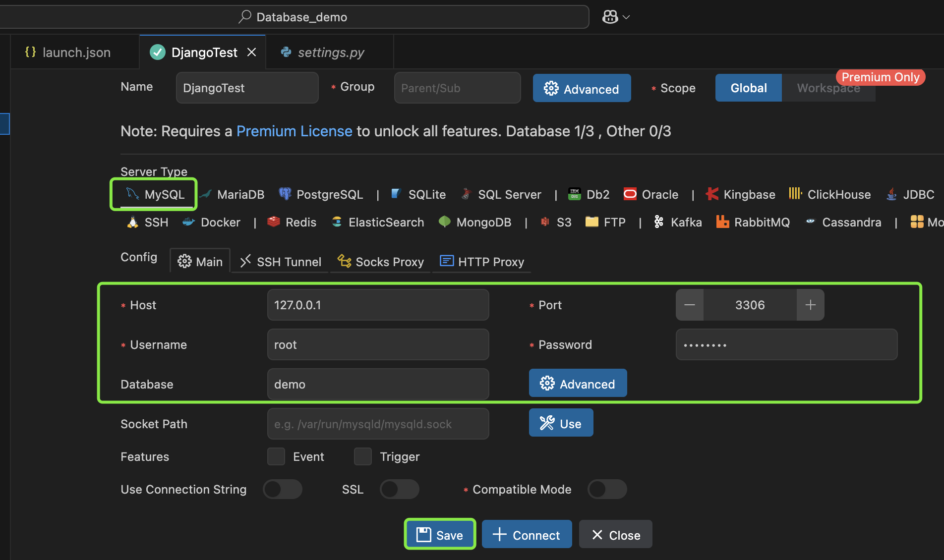Click the Close button
944x560 pixels.
tap(616, 534)
